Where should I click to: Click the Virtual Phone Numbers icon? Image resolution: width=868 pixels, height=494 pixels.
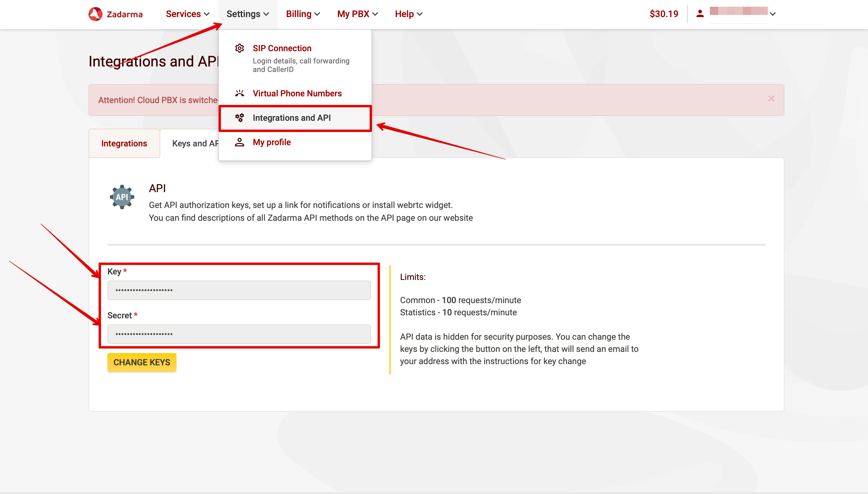tap(239, 92)
